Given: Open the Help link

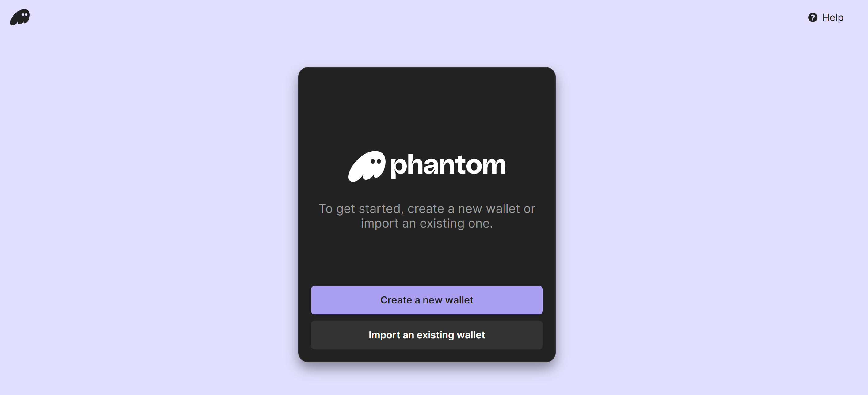Looking at the screenshot, I should (x=825, y=17).
